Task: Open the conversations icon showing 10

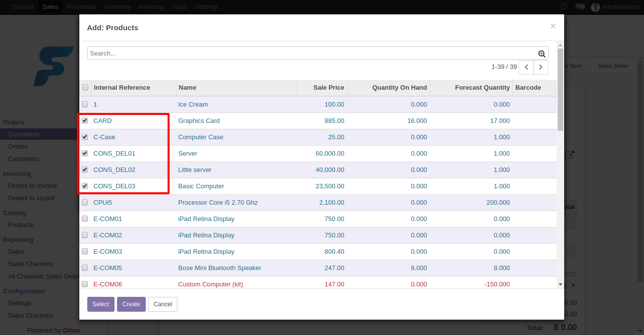Action: [580, 6]
